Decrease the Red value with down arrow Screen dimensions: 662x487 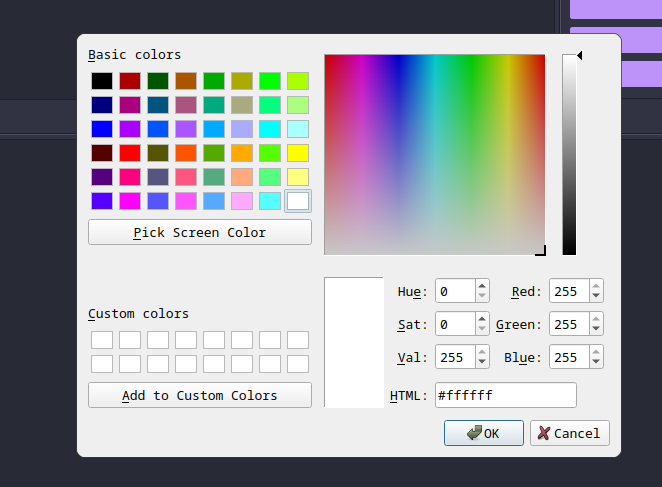596,297
